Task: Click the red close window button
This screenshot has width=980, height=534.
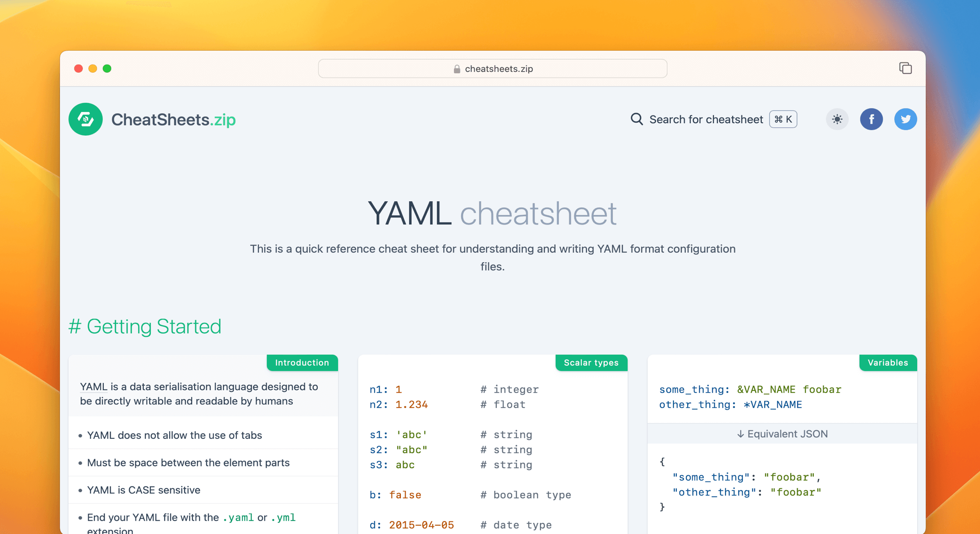Action: tap(78, 68)
